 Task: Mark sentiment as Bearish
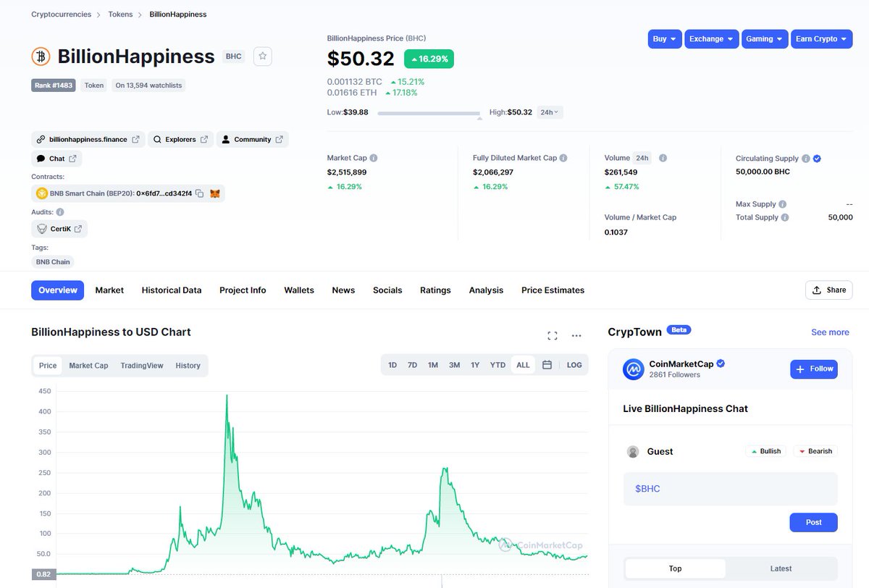point(815,451)
